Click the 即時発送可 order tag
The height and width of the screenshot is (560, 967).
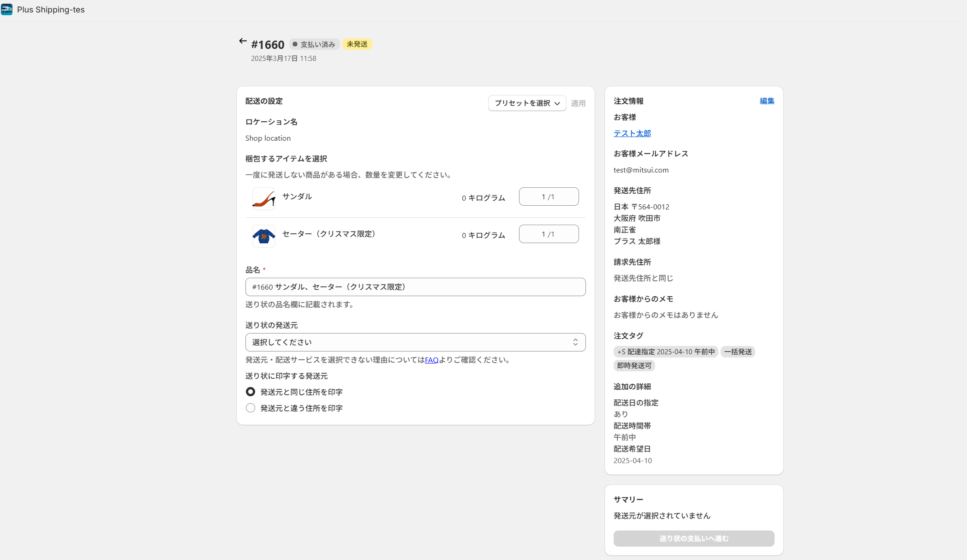[634, 366]
